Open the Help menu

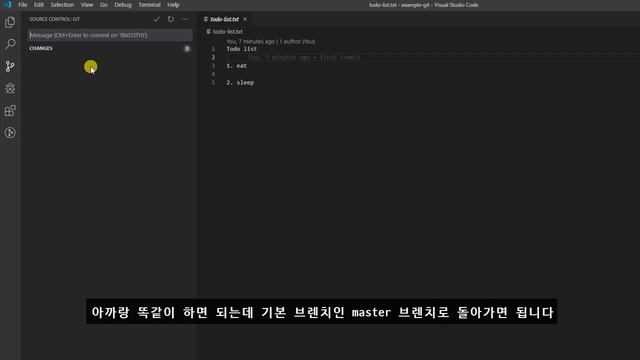[x=173, y=5]
